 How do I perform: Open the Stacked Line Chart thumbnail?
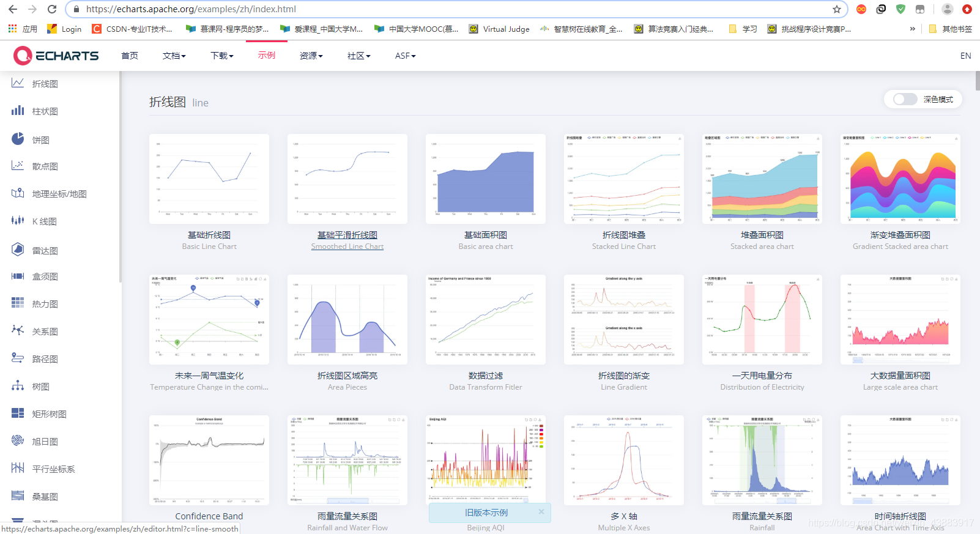624,179
